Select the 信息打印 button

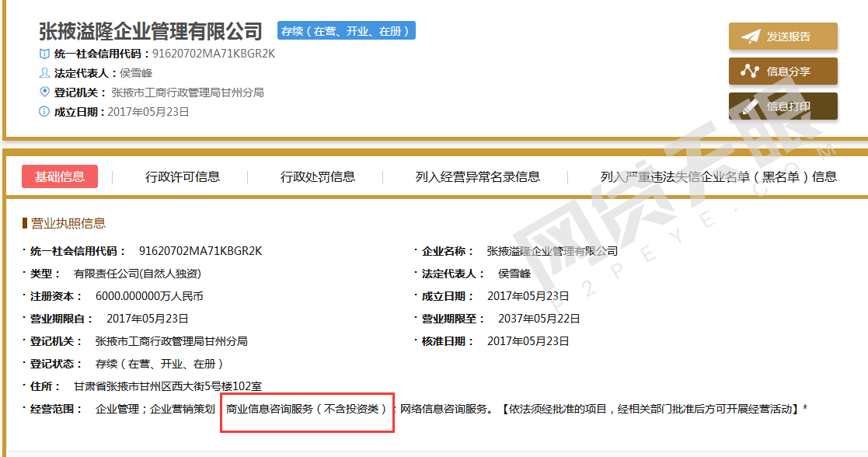click(783, 106)
